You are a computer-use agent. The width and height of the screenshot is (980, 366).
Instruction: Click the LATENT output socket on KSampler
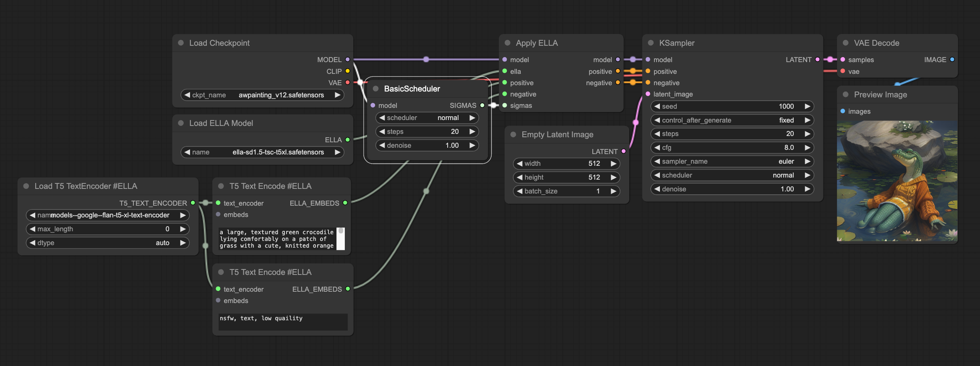click(817, 60)
